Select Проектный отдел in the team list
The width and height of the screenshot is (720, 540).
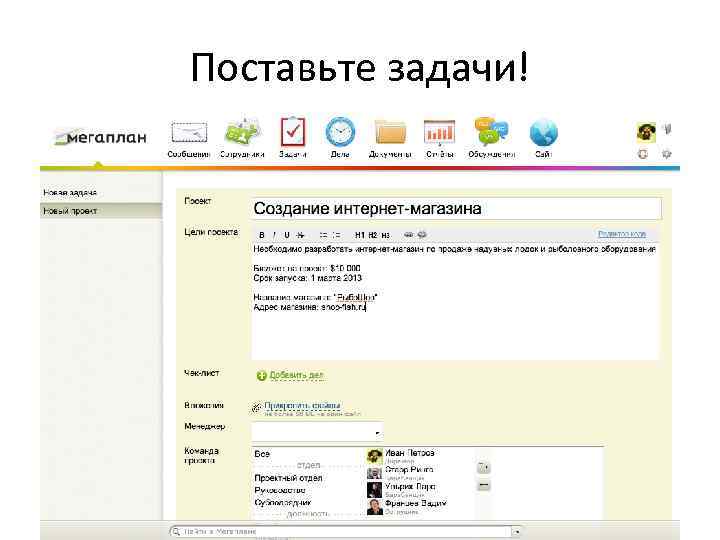click(x=288, y=478)
